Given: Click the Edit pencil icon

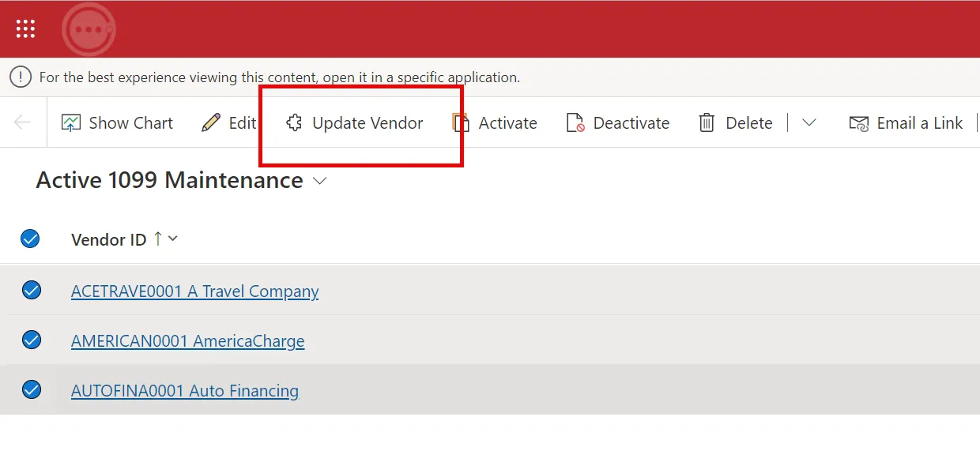Looking at the screenshot, I should tap(211, 122).
